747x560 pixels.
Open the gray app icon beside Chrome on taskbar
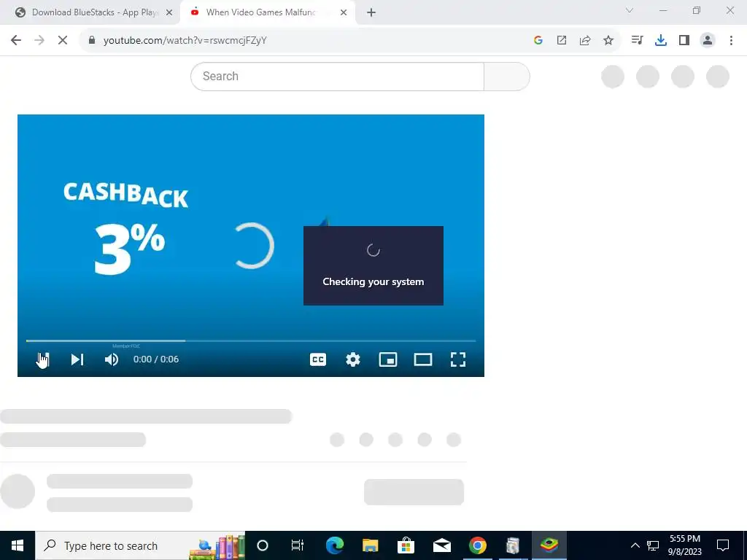(513, 545)
